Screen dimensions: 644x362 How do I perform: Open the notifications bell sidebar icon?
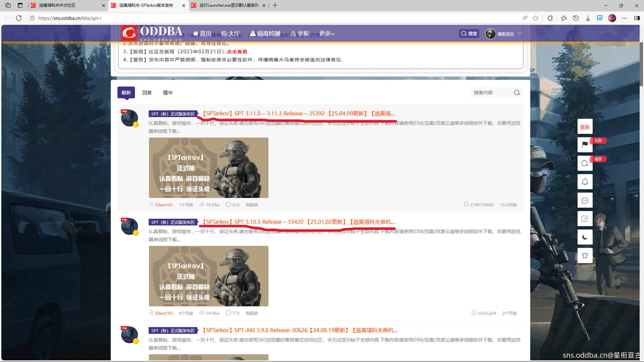(585, 182)
